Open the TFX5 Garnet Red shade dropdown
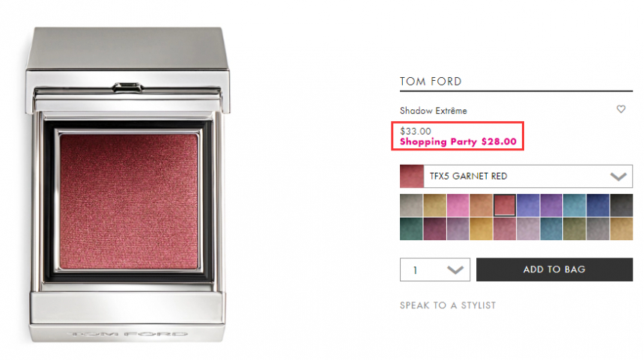This screenshot has height=360, width=644. tap(516, 176)
